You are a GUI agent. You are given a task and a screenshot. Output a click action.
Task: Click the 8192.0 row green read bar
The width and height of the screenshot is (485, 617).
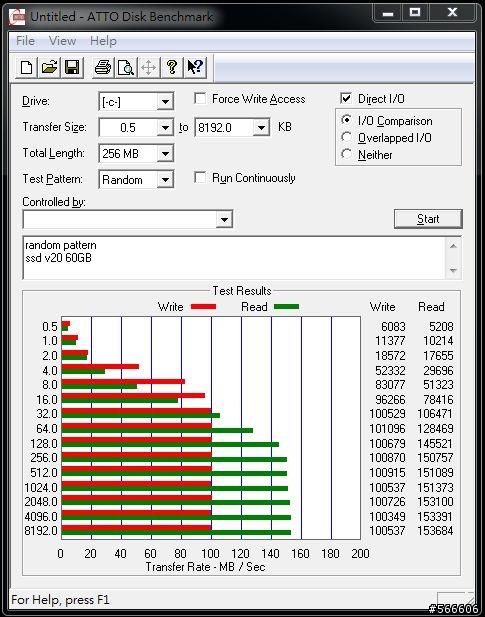click(x=176, y=532)
